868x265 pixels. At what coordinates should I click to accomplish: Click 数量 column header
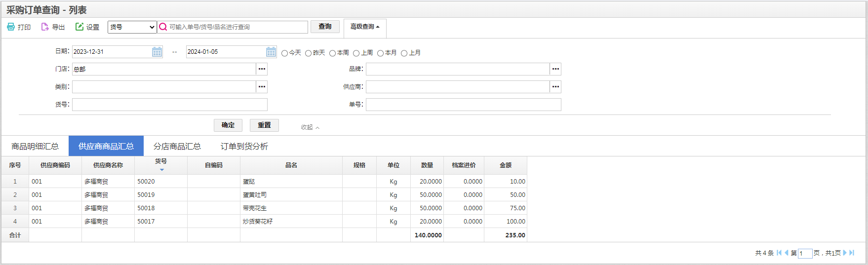(427, 165)
